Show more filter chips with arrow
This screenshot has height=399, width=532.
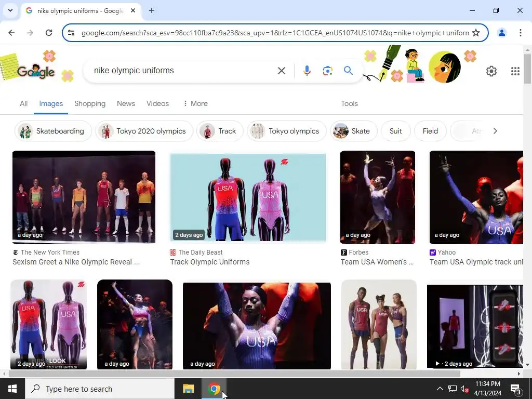click(495, 131)
